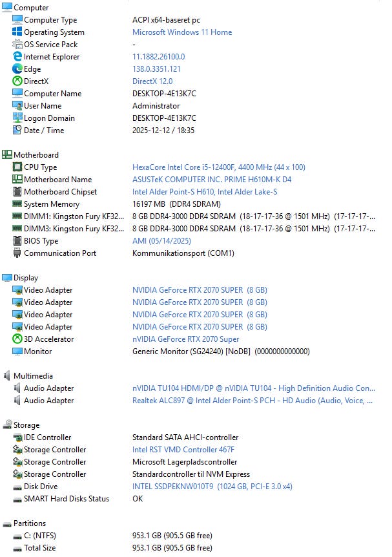
Task: Click the C: (NTFS) drive icon
Action: 17,536
